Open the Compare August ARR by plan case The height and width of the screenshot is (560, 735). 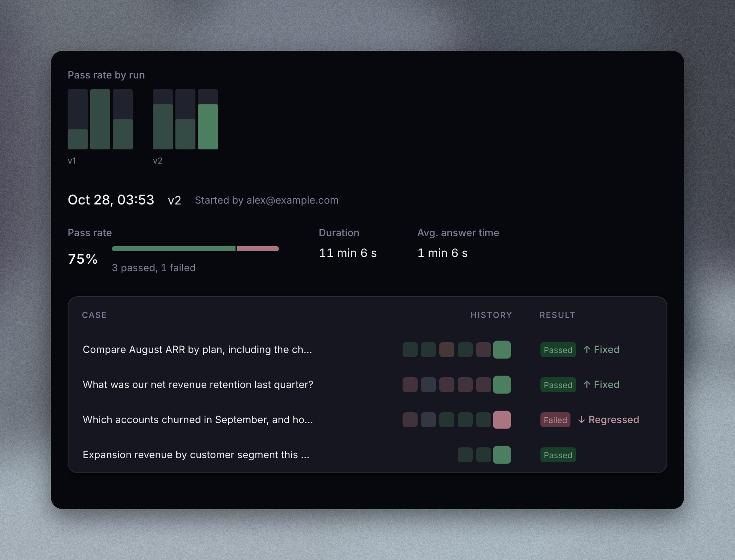click(198, 350)
